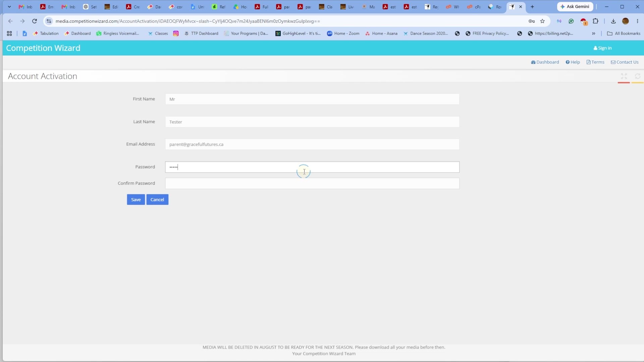Viewport: 644px width, 362px height.
Task: Open the billing.net2p bookmark
Action: 550,34
